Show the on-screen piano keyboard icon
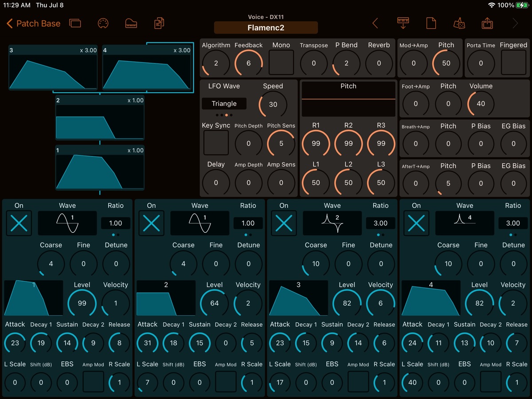532x399 pixels. 131,23
